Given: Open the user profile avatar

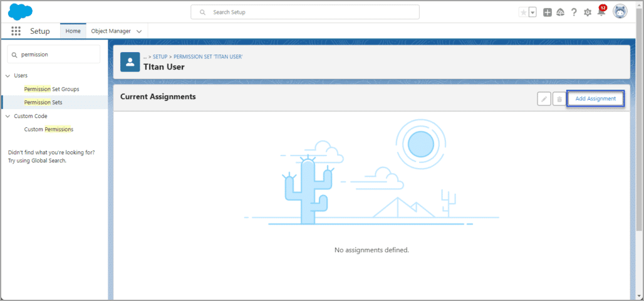Looking at the screenshot, I should [620, 12].
